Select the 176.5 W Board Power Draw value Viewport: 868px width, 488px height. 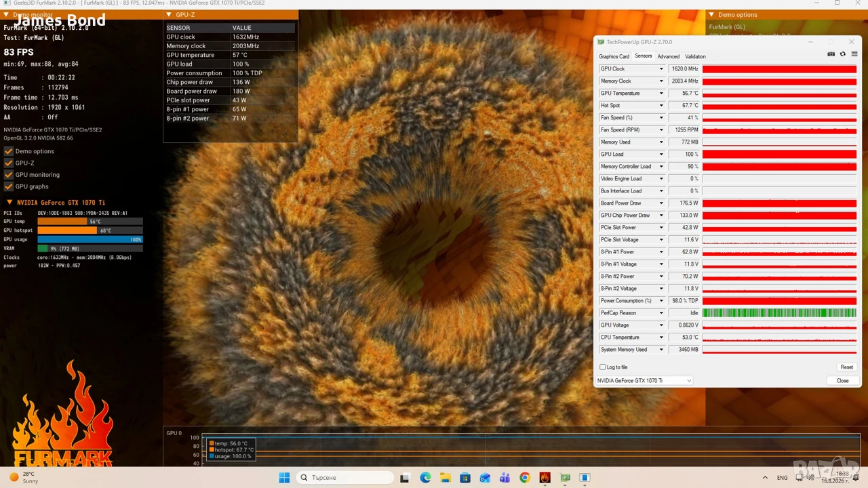[684, 203]
